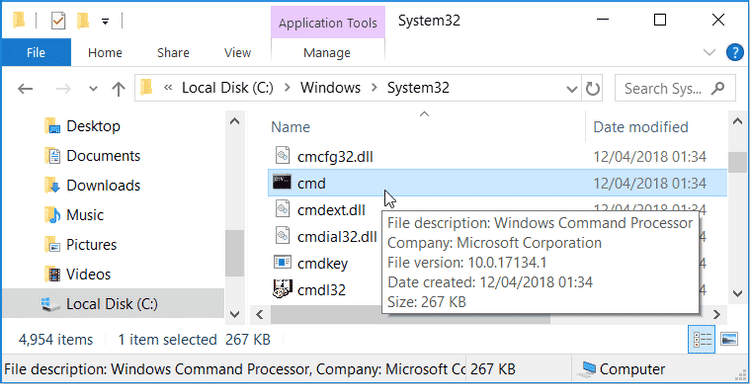Go forward with the forward arrow

click(64, 88)
